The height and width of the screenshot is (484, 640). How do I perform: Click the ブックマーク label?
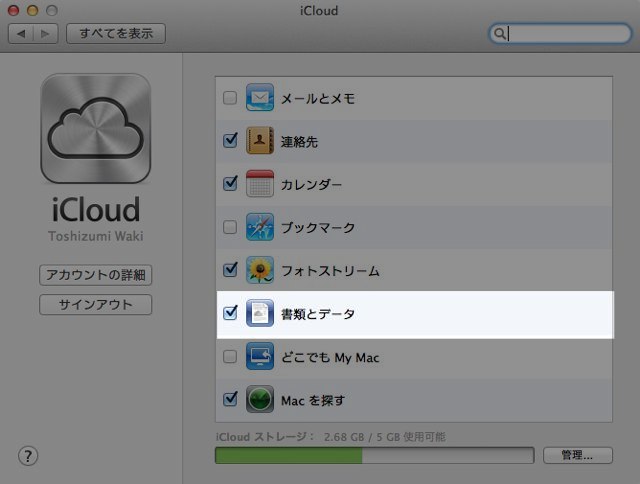[x=318, y=228]
